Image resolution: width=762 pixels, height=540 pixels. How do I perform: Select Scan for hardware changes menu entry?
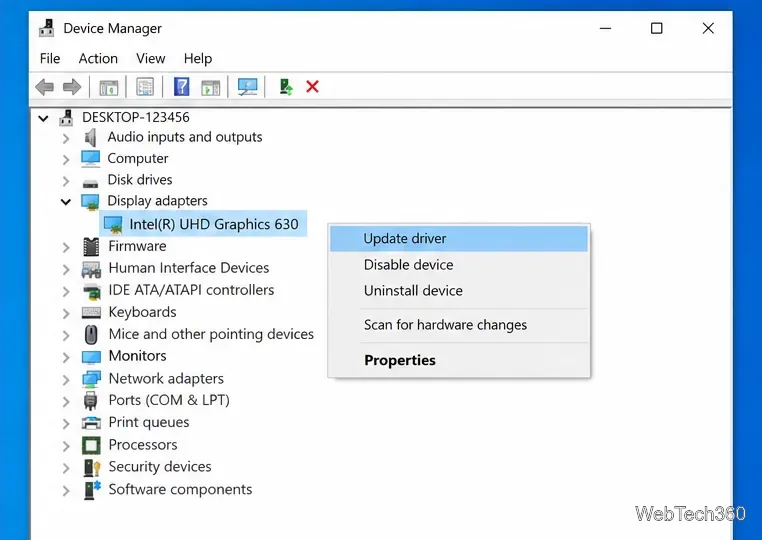coord(459,325)
